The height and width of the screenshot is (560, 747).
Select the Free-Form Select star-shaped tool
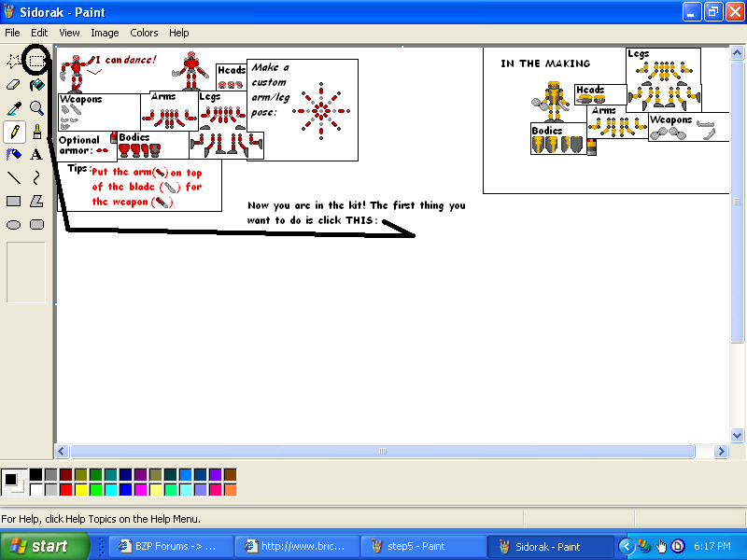point(14,61)
